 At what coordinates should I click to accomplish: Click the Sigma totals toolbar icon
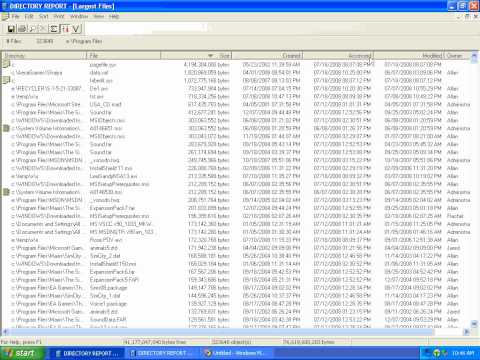click(54, 29)
